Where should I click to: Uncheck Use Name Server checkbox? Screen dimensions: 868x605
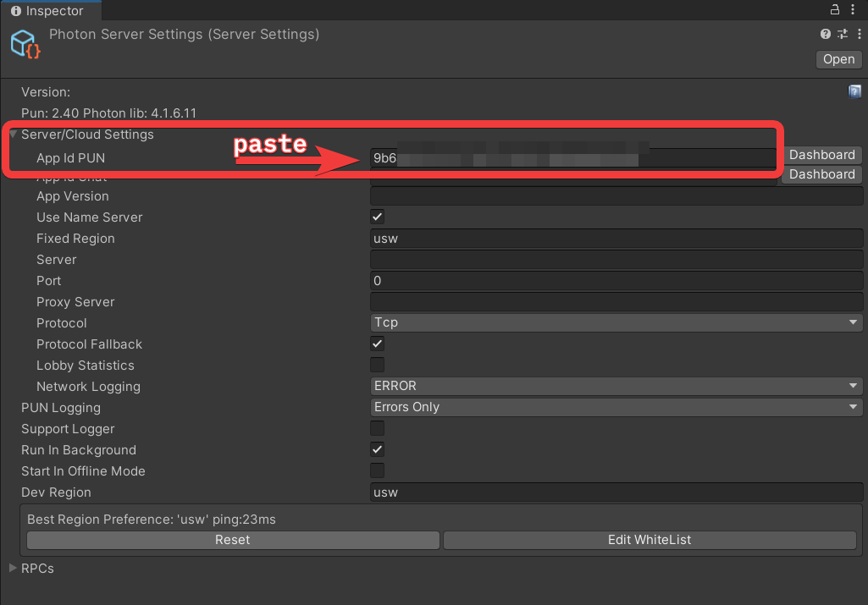tap(377, 217)
